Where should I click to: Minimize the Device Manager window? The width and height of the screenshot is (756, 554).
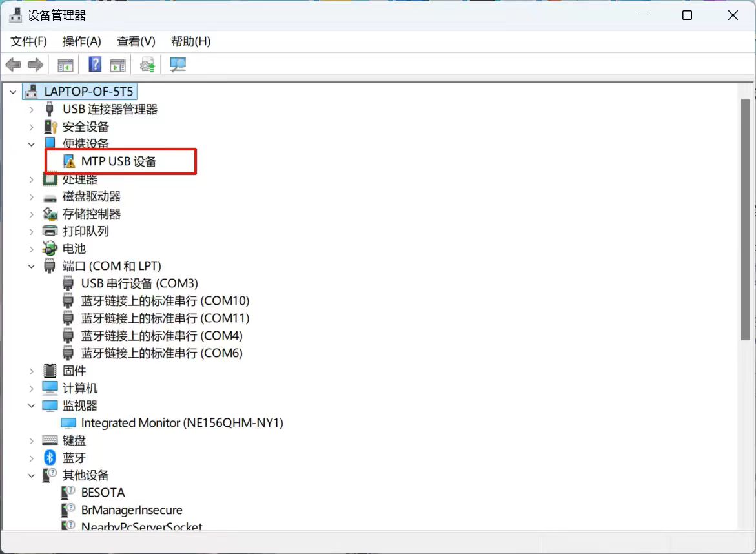click(x=642, y=15)
